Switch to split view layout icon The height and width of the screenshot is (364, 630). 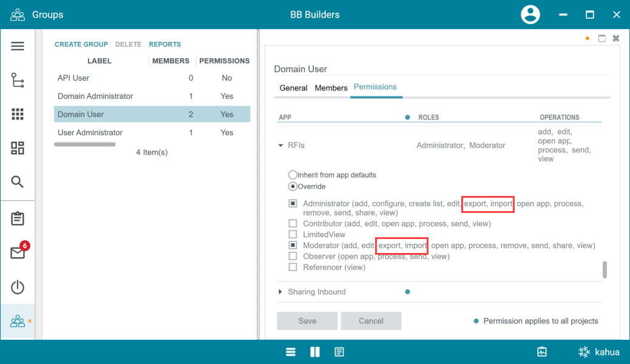coord(315,352)
